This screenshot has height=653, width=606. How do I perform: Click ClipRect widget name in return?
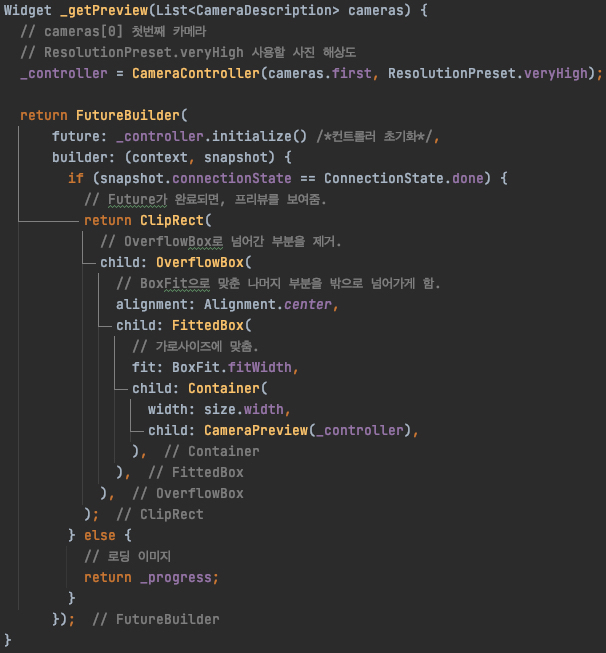coord(172,220)
